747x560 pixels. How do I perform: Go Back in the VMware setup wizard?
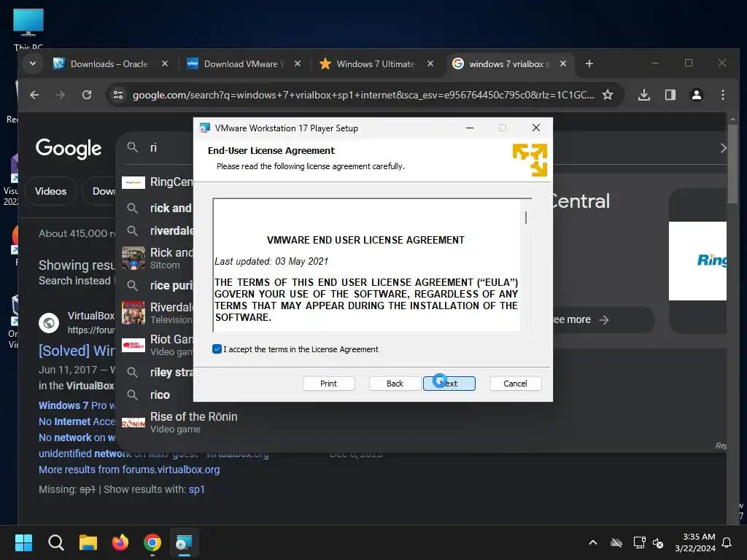(x=395, y=384)
